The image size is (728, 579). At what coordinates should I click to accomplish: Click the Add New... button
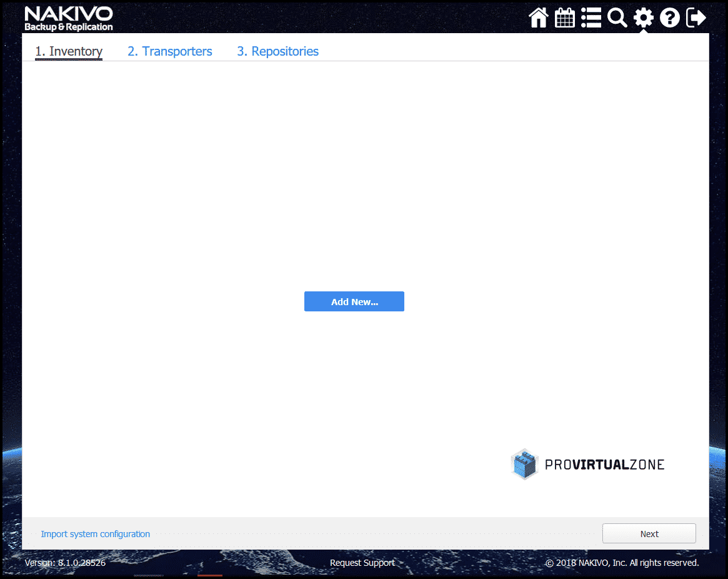[354, 301]
